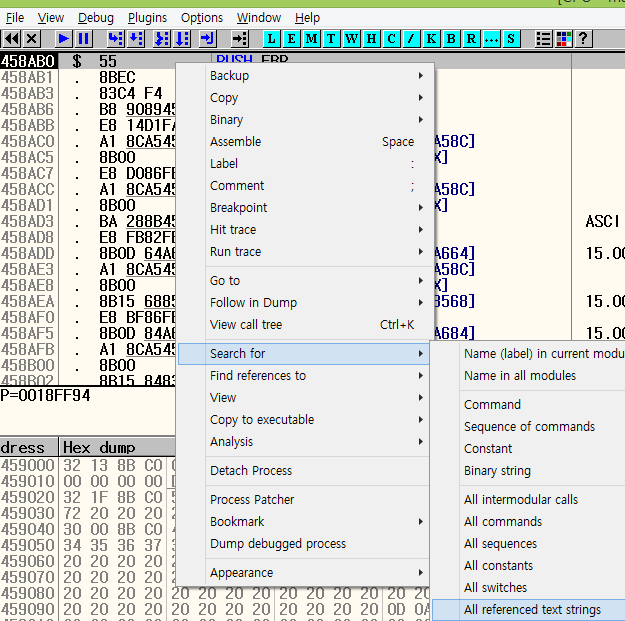Open the Options menu
625x621 pixels.
tap(202, 18)
